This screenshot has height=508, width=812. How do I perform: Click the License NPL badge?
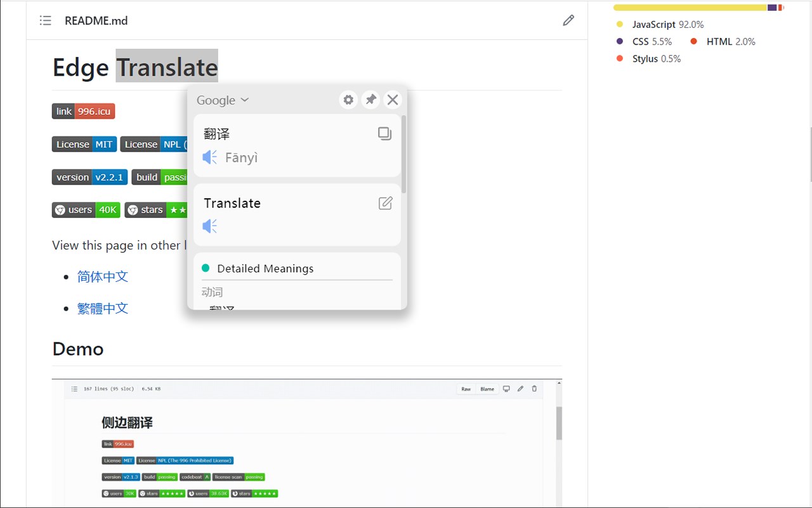point(154,144)
